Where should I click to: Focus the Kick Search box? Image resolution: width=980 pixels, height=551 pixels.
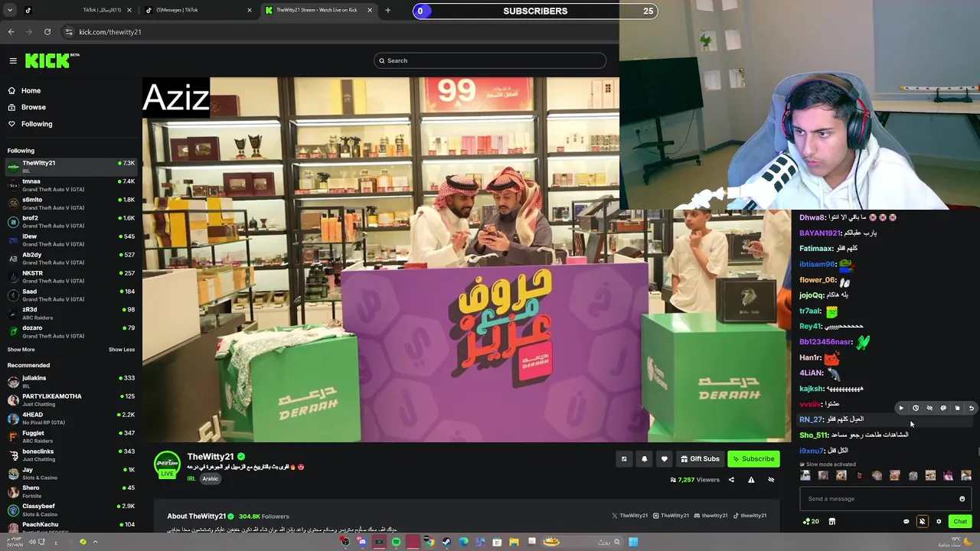click(x=490, y=60)
